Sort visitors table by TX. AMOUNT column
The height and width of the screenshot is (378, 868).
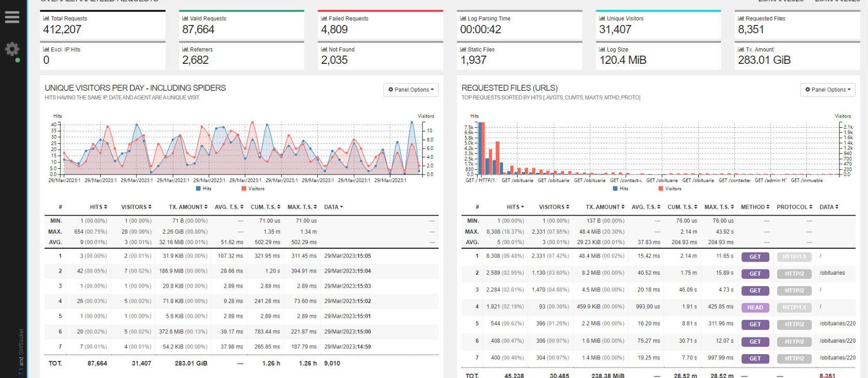point(188,207)
